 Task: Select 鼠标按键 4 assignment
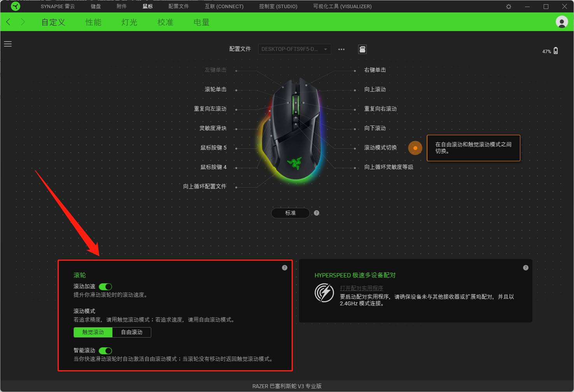pos(213,167)
